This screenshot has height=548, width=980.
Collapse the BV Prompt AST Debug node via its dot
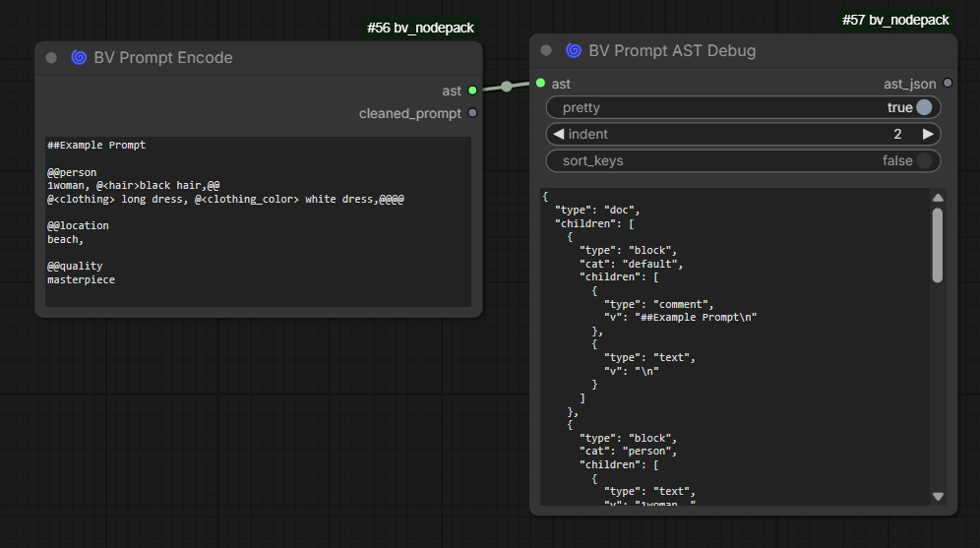[x=546, y=50]
